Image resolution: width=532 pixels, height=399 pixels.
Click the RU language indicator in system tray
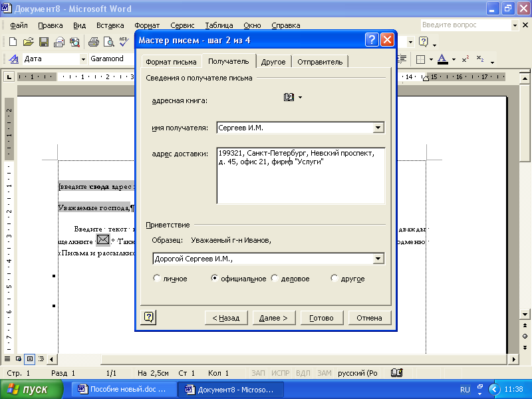[x=465, y=390]
